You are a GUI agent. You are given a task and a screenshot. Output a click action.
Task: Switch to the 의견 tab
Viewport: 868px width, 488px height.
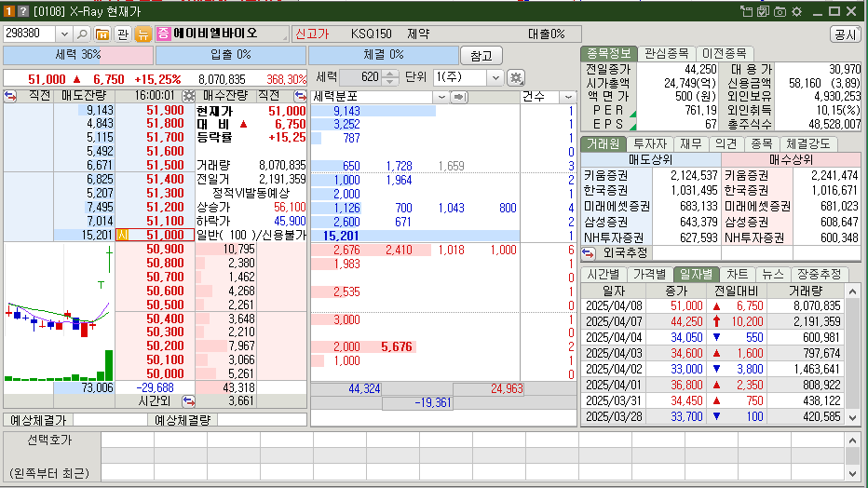point(726,143)
